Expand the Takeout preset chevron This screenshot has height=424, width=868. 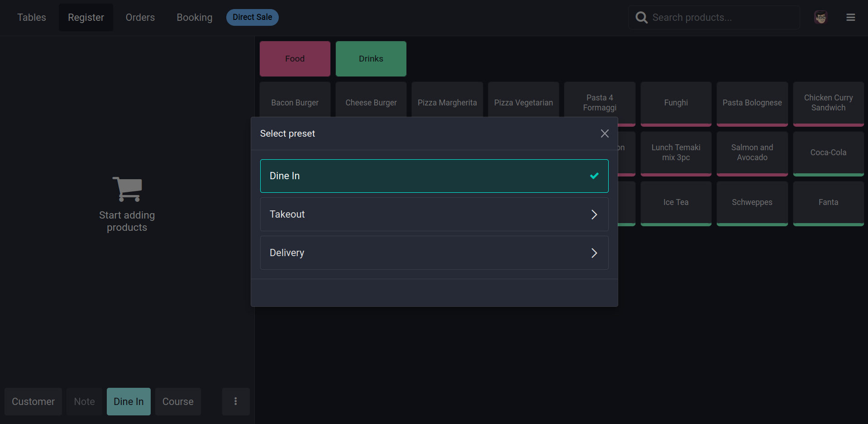[594, 214]
